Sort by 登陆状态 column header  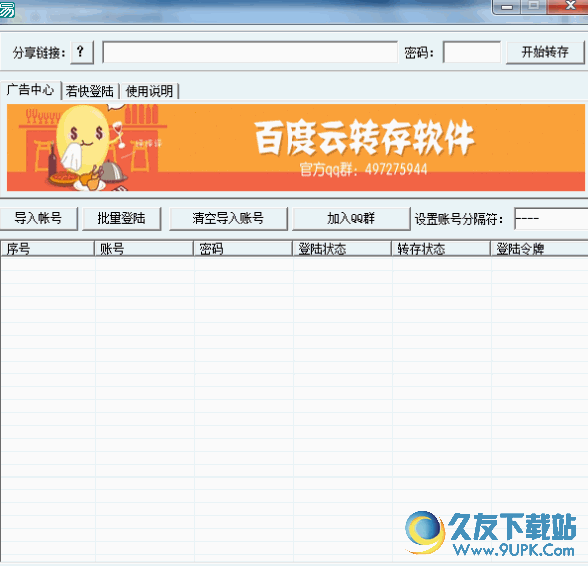[x=342, y=249]
